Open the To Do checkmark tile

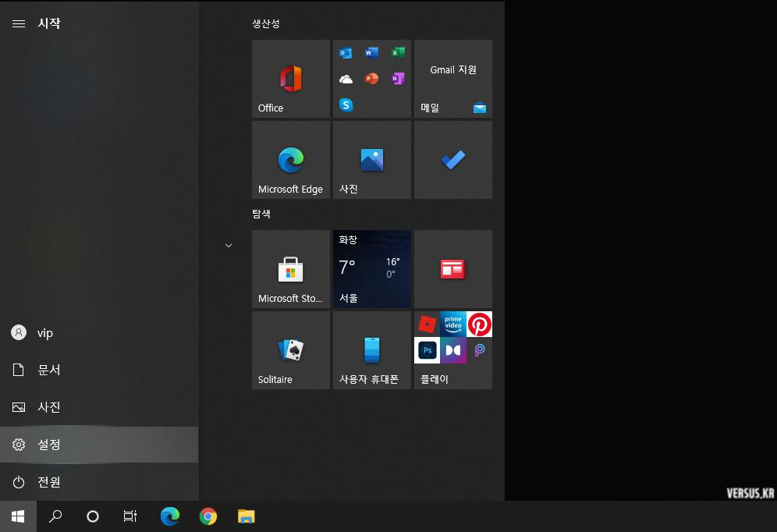453,160
